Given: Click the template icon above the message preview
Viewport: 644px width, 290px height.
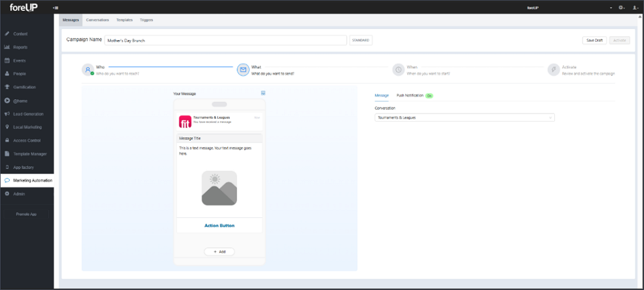Looking at the screenshot, I should click(263, 93).
